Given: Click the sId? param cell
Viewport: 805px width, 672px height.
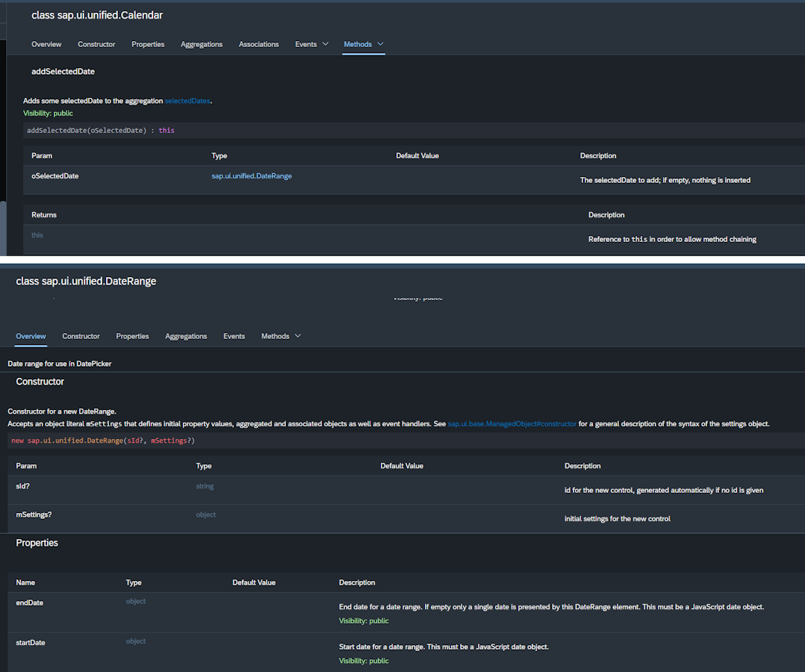Looking at the screenshot, I should (x=22, y=485).
